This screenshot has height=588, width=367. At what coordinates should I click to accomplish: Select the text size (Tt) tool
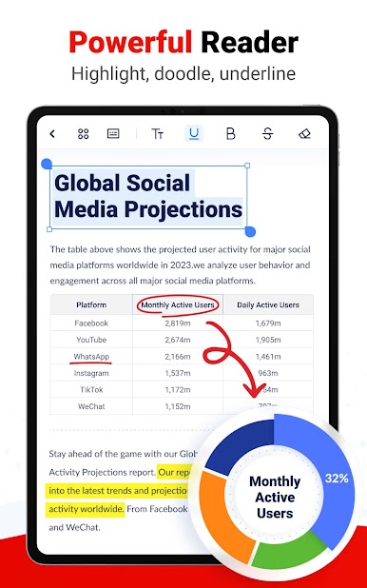pos(158,133)
